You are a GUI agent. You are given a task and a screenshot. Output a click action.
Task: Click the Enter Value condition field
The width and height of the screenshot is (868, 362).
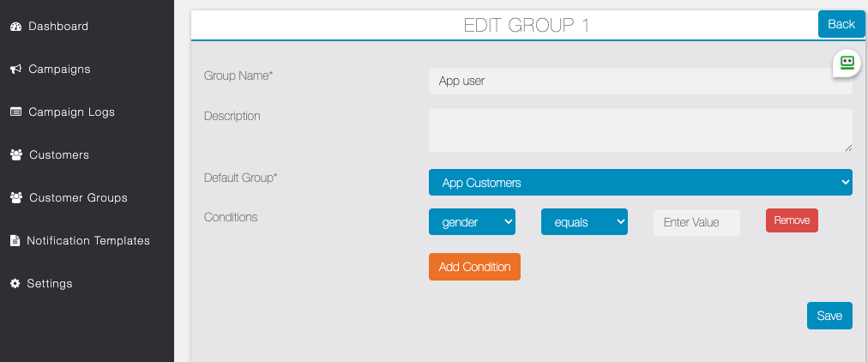tap(696, 222)
